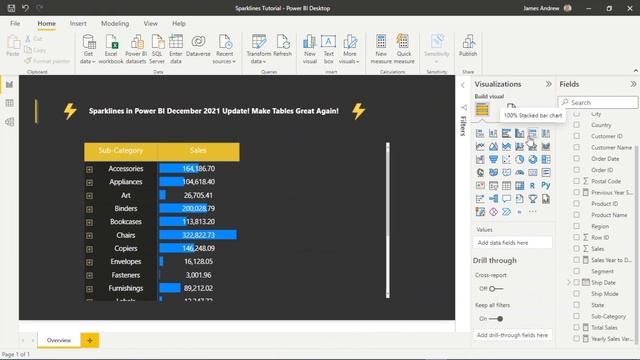Select the Gauge visual

[x=519, y=172]
